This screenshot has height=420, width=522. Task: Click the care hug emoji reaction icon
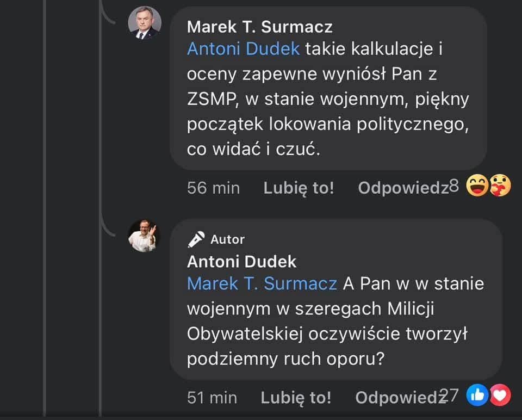pos(500,186)
